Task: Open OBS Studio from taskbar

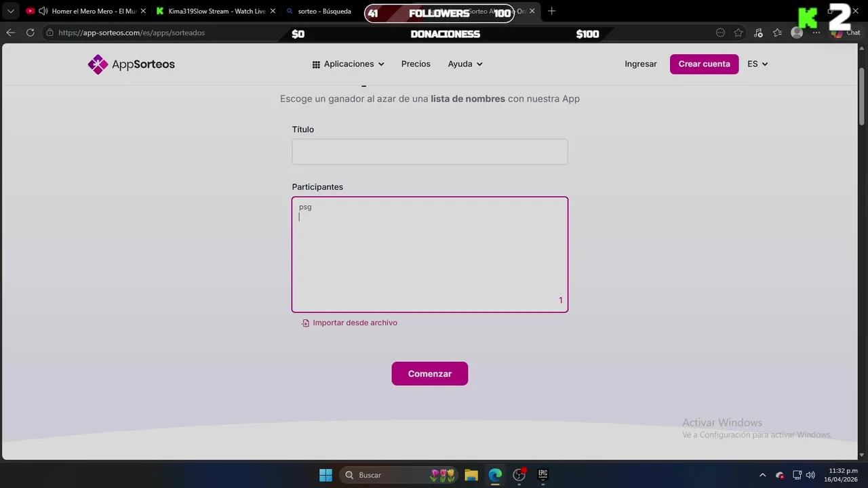Action: [519, 475]
